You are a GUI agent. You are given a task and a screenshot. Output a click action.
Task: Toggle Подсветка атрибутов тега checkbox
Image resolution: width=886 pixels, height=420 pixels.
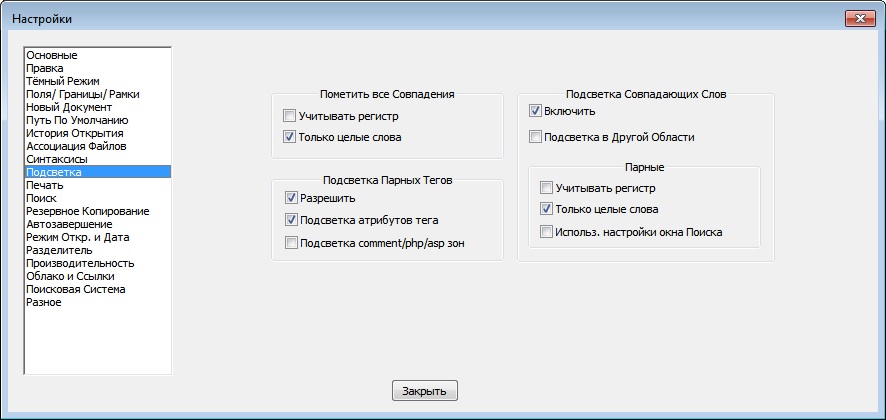tap(292, 220)
